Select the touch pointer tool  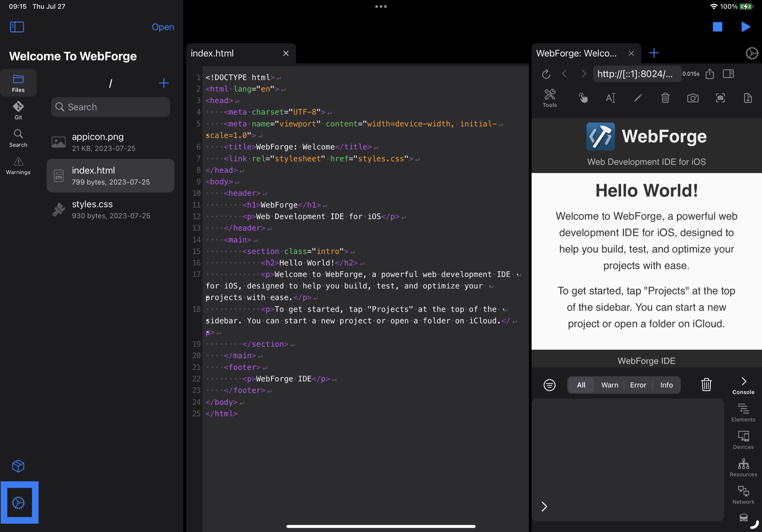tap(583, 98)
